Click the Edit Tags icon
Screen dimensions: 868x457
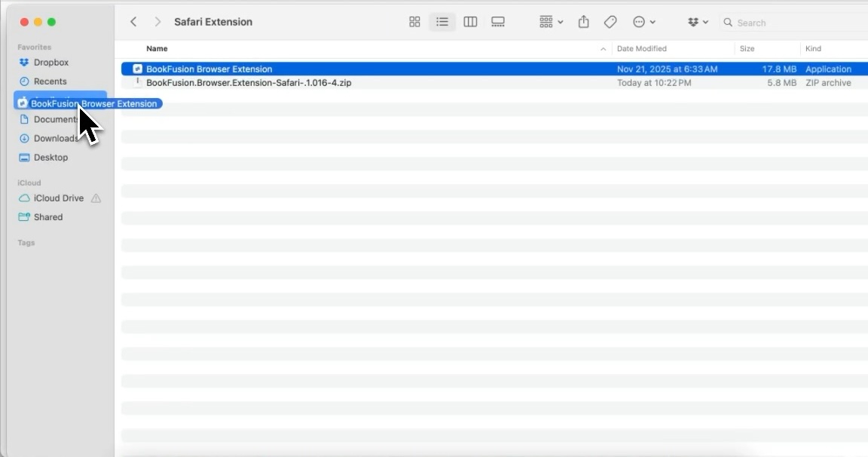(x=610, y=22)
